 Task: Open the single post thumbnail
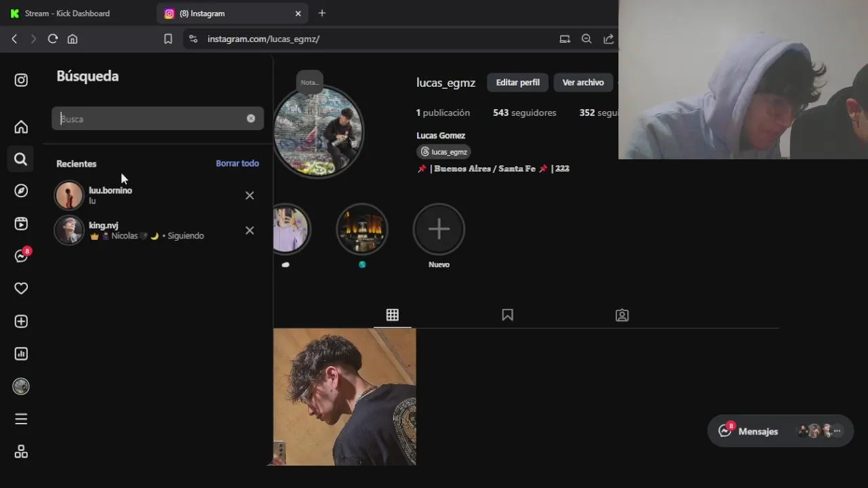(344, 397)
